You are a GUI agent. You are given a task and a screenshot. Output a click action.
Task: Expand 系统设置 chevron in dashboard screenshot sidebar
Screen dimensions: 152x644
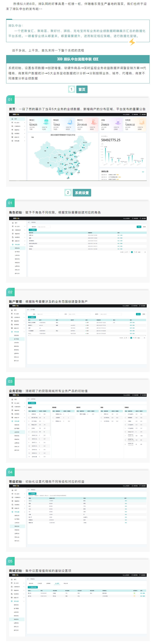click(x=25, y=141)
